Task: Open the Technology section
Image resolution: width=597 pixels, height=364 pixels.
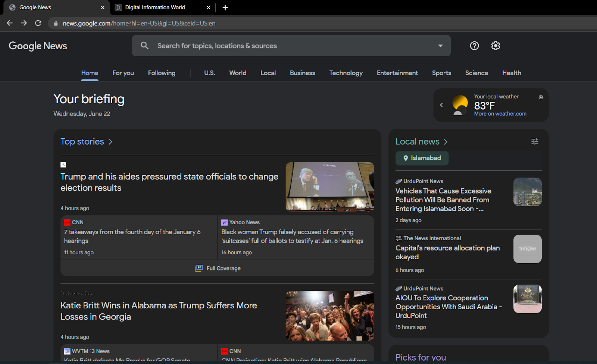Action: (x=346, y=73)
